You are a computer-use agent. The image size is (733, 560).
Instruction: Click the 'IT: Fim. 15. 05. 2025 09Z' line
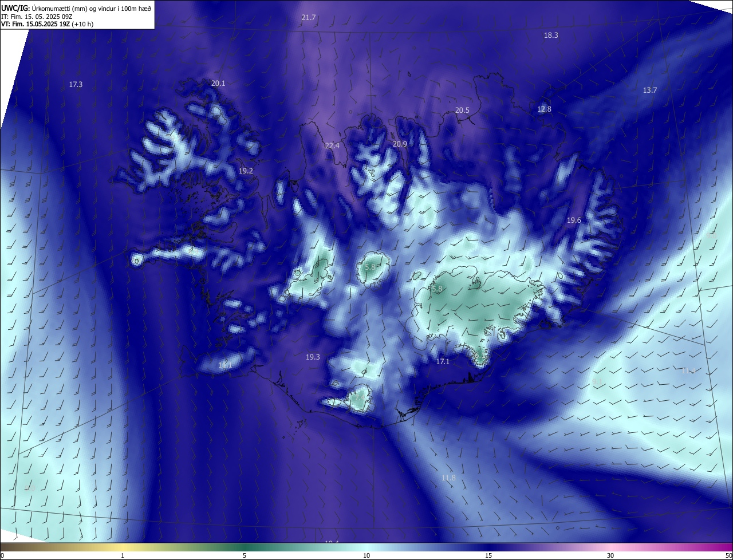point(37,16)
